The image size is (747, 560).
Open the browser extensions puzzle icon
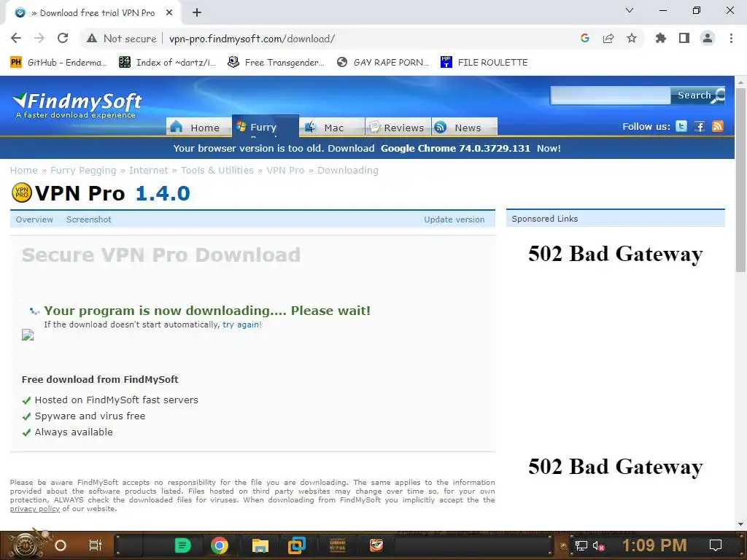click(x=660, y=38)
